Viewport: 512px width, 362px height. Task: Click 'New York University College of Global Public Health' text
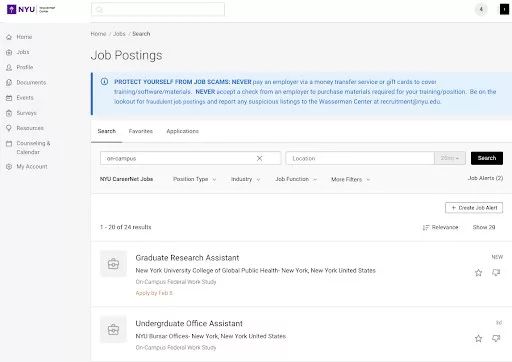[206, 270]
